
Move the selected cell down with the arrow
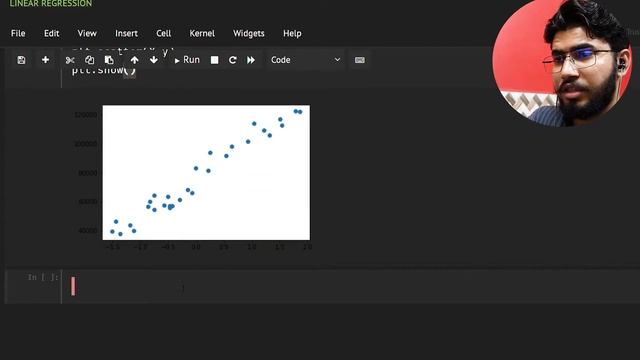153,60
